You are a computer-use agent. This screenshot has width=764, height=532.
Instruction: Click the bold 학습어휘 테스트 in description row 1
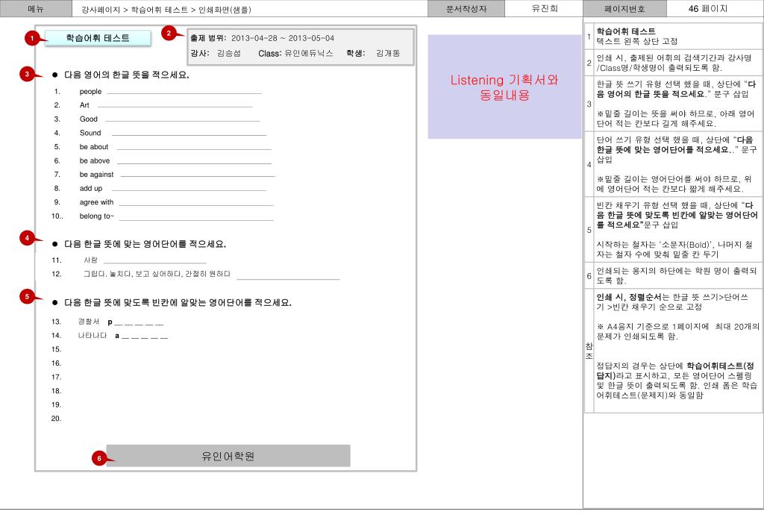(x=626, y=31)
